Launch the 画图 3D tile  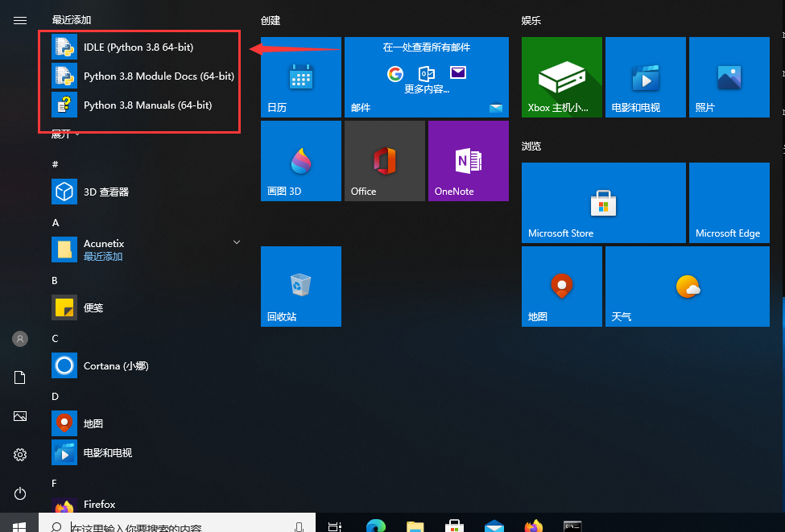pos(300,161)
